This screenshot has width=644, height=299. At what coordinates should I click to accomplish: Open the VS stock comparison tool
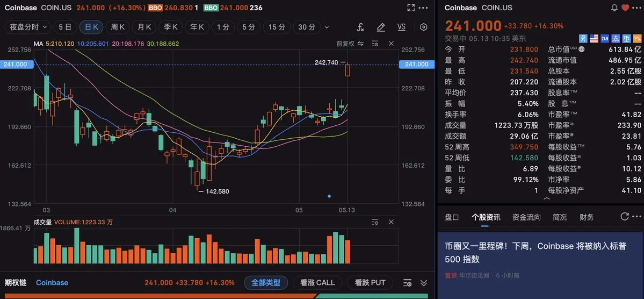(x=401, y=27)
